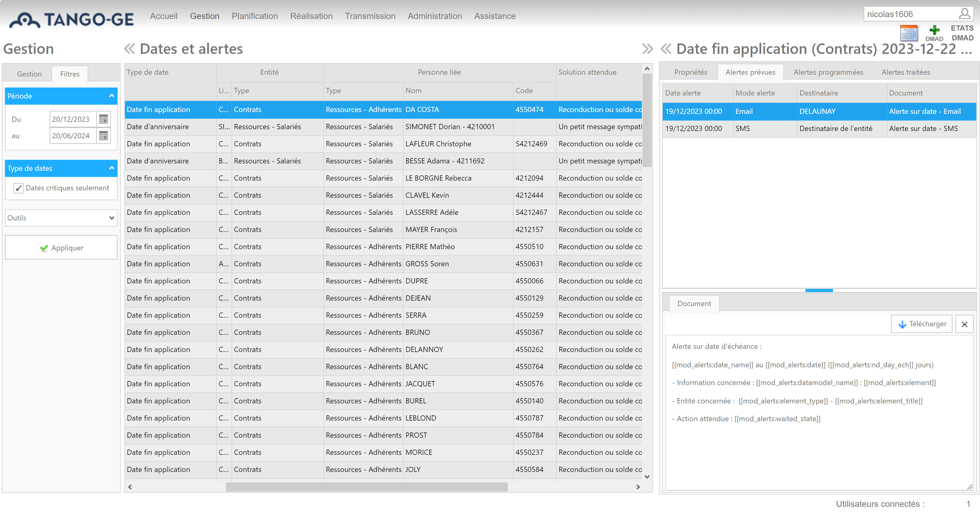
Task: Toggle Dates critiques seulement checkbox
Action: point(18,188)
